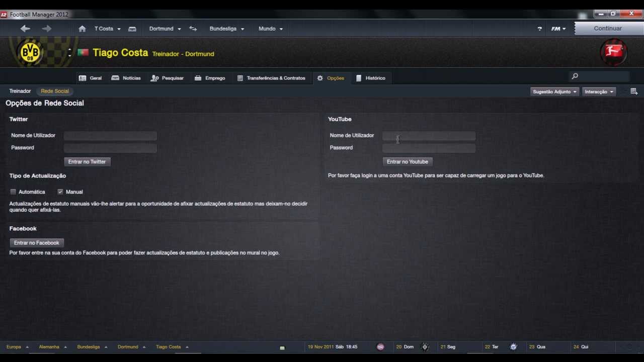Image resolution: width=644 pixels, height=362 pixels.
Task: Open the Histórico tab
Action: coord(371,78)
